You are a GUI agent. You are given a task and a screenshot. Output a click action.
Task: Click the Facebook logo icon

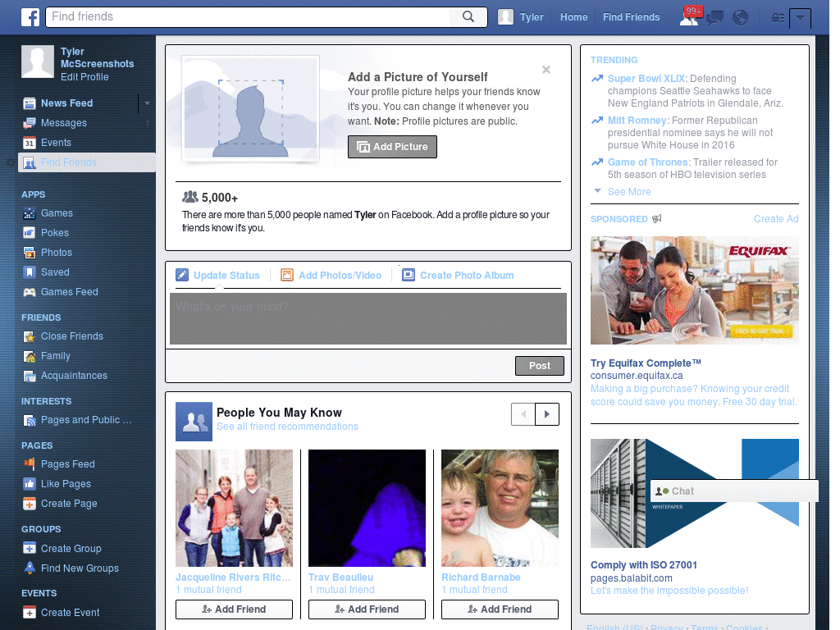(x=30, y=17)
